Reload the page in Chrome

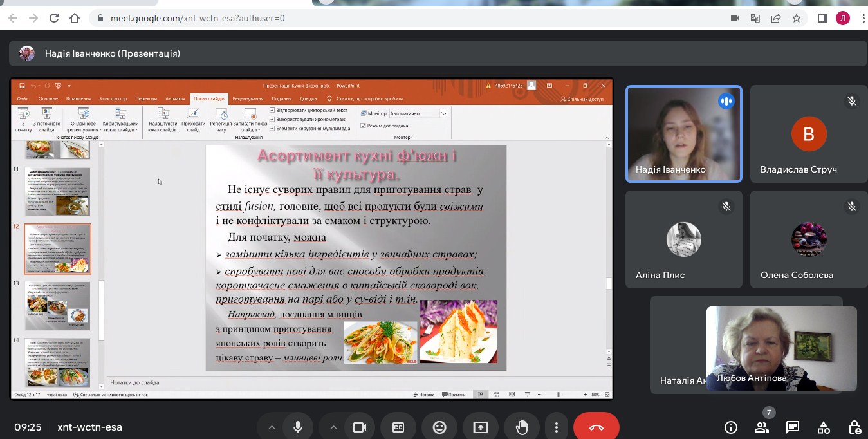coord(54,18)
